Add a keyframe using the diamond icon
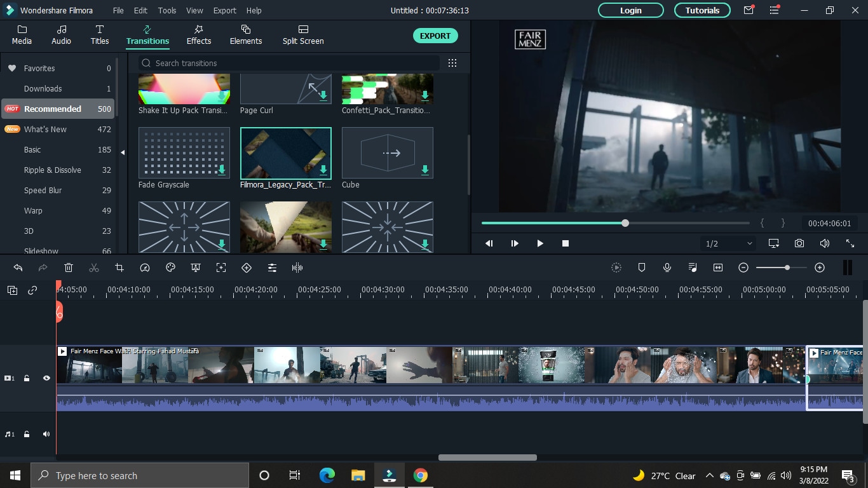Screen dimensions: 868x488 [247, 268]
